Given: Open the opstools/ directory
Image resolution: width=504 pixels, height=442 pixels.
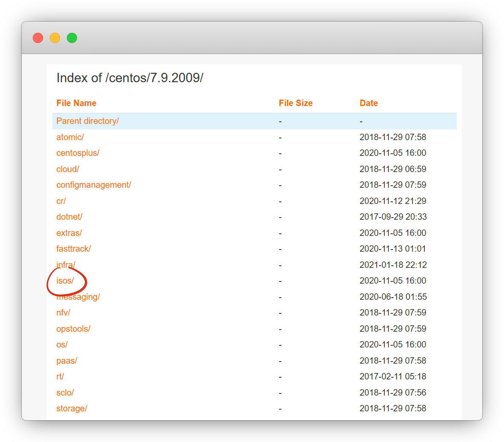Looking at the screenshot, I should (x=73, y=329).
